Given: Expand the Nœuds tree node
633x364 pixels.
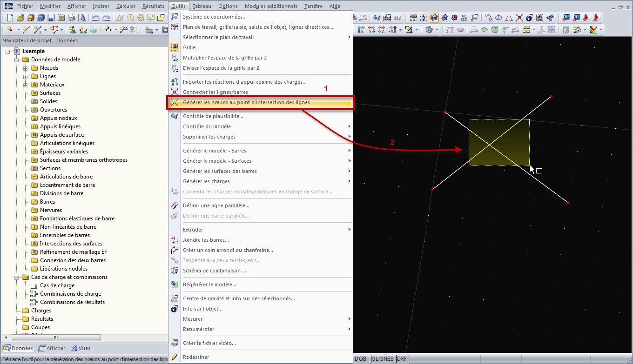Looking at the screenshot, I should pyautogui.click(x=26, y=68).
